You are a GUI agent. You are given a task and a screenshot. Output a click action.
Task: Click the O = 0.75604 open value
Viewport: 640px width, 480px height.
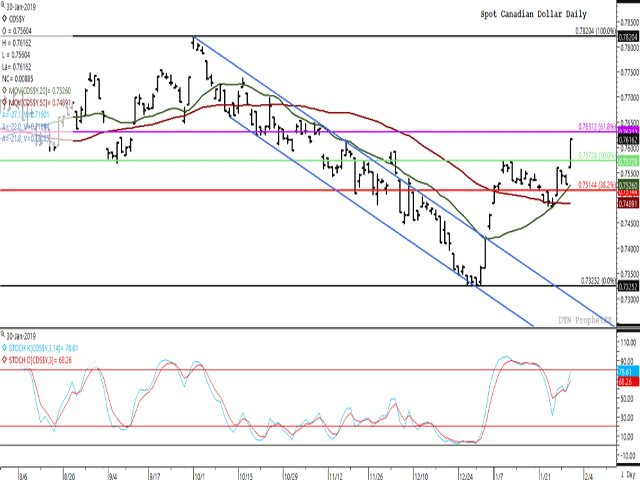click(x=17, y=31)
